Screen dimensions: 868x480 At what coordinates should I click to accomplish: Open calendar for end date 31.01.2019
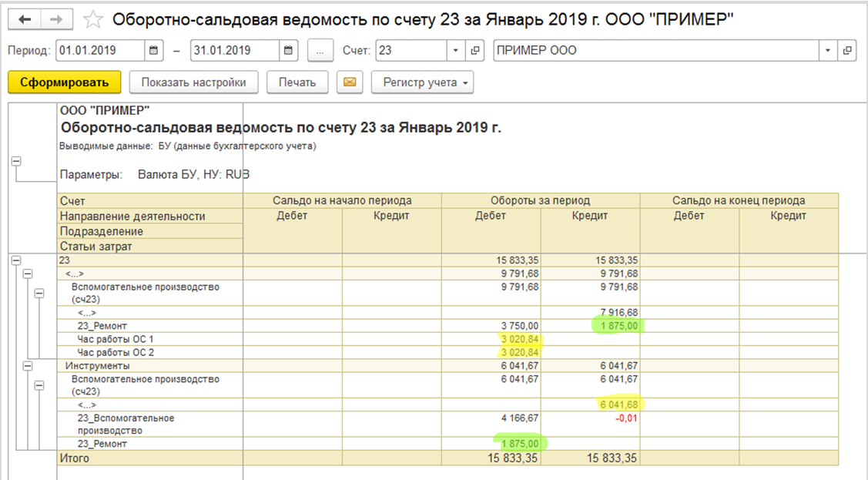(288, 51)
